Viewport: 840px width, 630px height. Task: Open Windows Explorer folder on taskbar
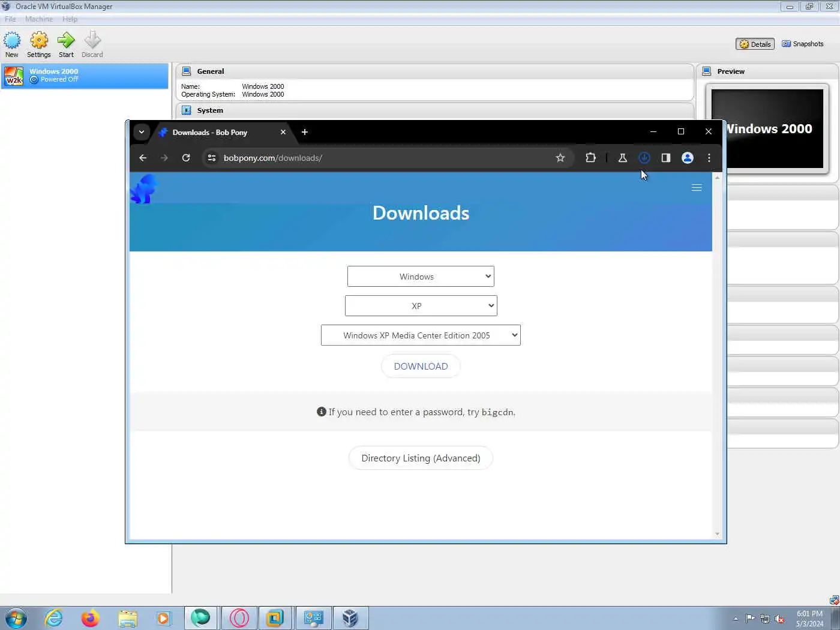pos(127,618)
